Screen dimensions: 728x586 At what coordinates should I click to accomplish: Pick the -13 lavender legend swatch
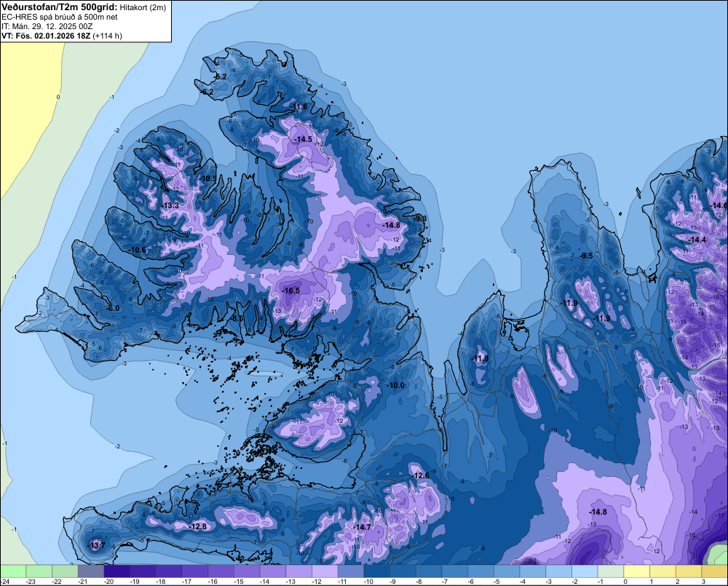point(299,571)
